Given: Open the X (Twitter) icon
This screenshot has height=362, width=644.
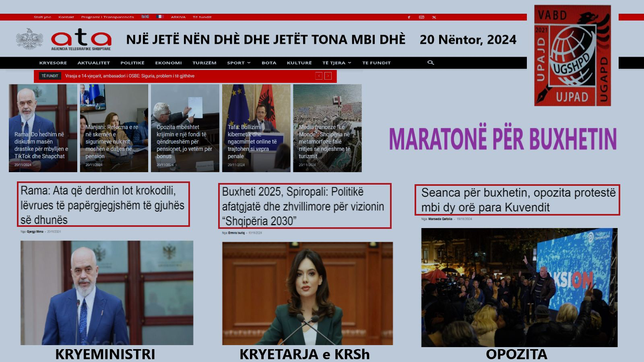Looking at the screenshot, I should 434,17.
